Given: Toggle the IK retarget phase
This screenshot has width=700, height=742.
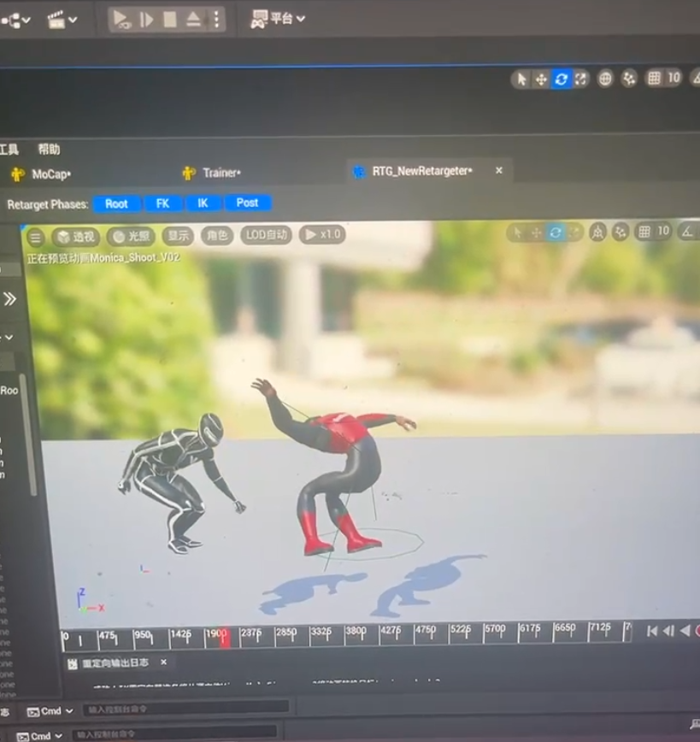Looking at the screenshot, I should 203,203.
